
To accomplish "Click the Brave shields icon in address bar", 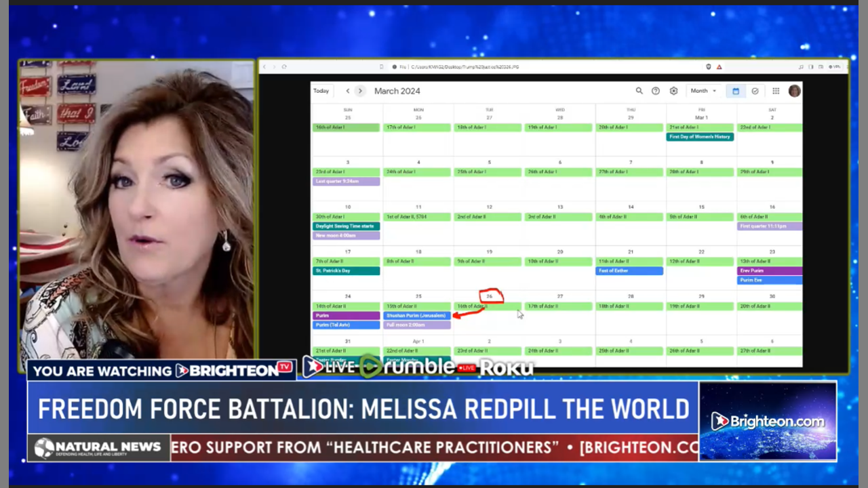I will [x=709, y=66].
